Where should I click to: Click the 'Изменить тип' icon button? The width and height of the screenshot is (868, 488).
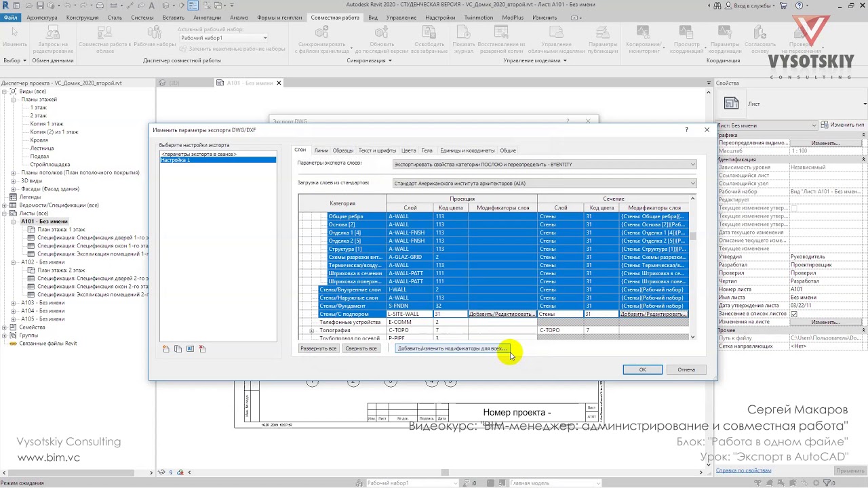click(x=844, y=125)
